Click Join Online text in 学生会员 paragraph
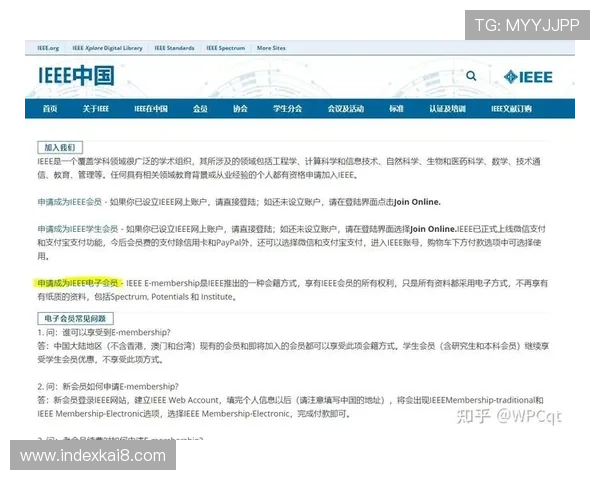This screenshot has width=600, height=480. (433, 229)
